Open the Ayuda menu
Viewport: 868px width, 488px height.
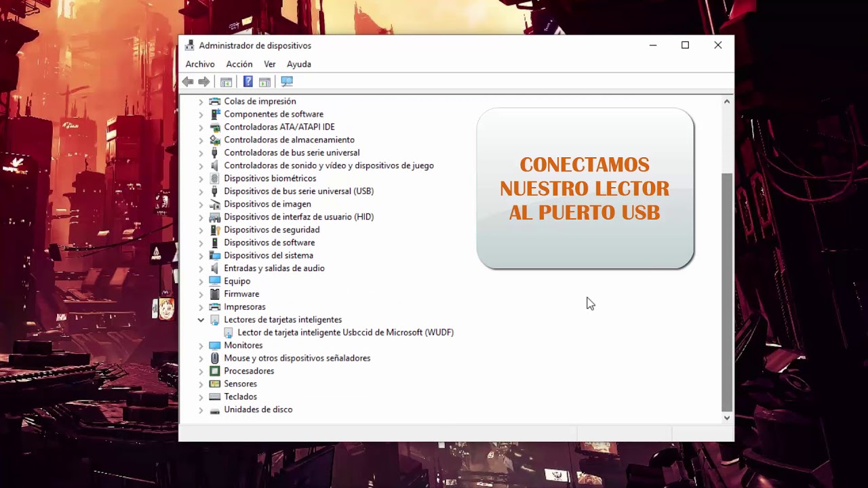[299, 64]
